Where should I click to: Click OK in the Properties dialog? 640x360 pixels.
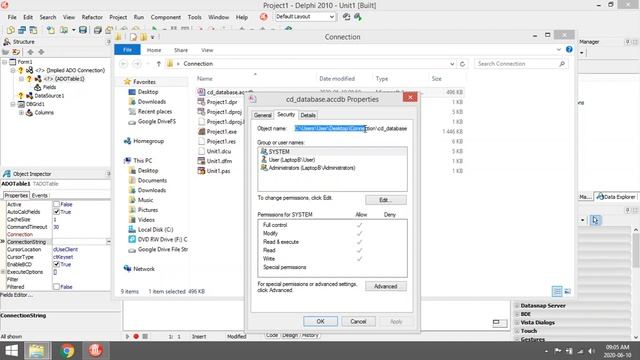pyautogui.click(x=320, y=321)
